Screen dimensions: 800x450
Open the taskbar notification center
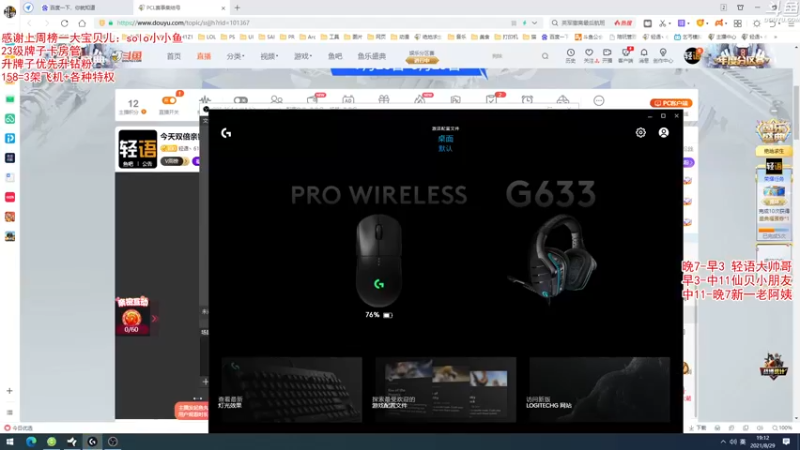coord(786,441)
